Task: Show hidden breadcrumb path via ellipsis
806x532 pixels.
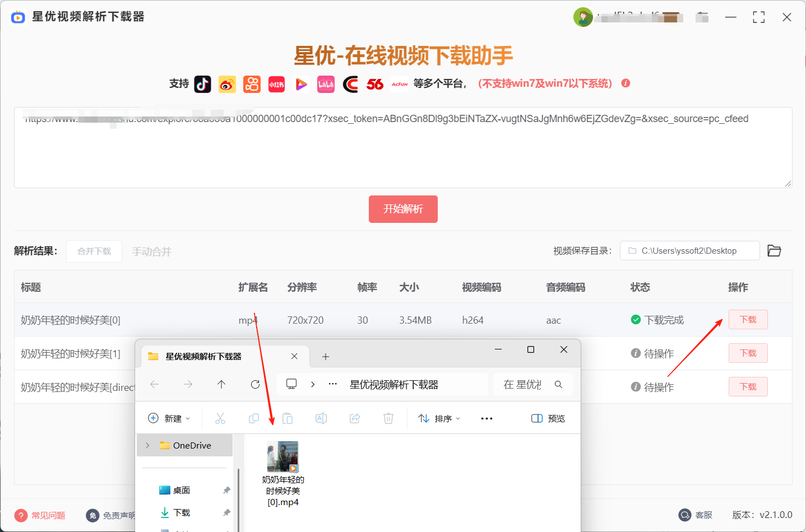Action: pyautogui.click(x=333, y=384)
